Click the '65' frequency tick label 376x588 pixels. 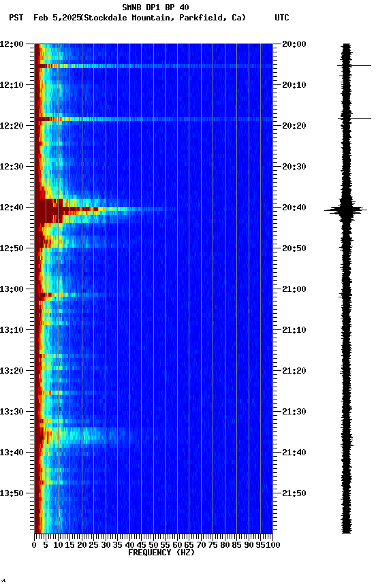[x=189, y=545]
